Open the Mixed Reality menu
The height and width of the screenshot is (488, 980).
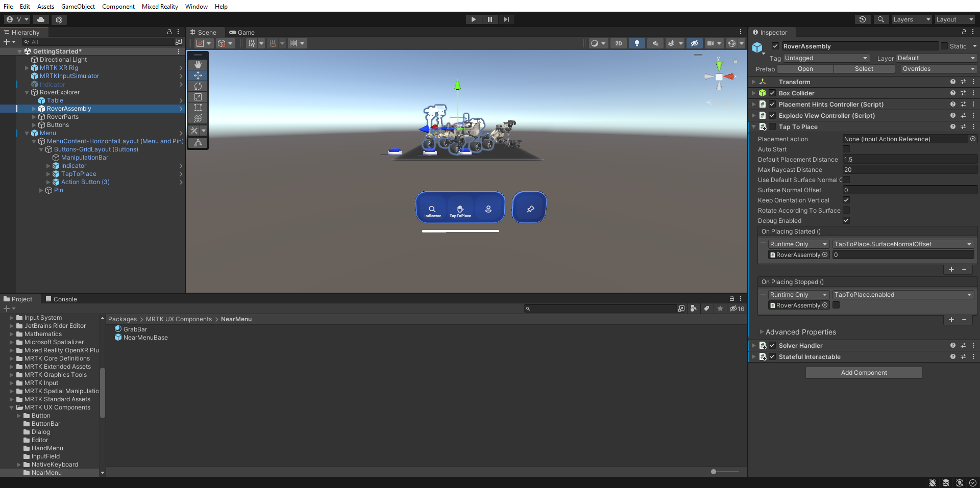(160, 6)
